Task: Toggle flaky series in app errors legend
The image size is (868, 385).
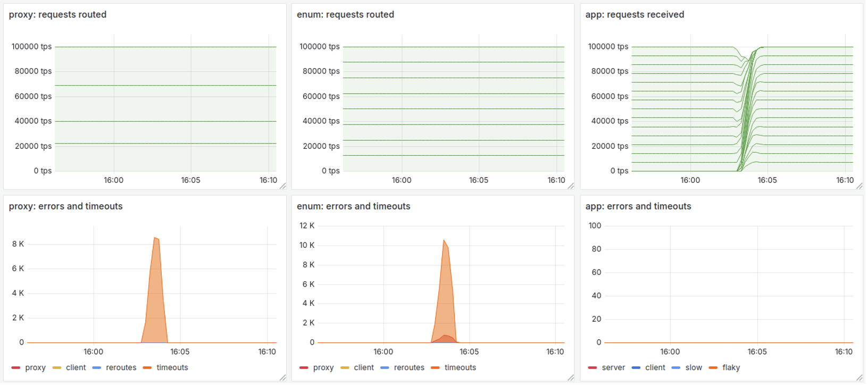Action: (731, 368)
